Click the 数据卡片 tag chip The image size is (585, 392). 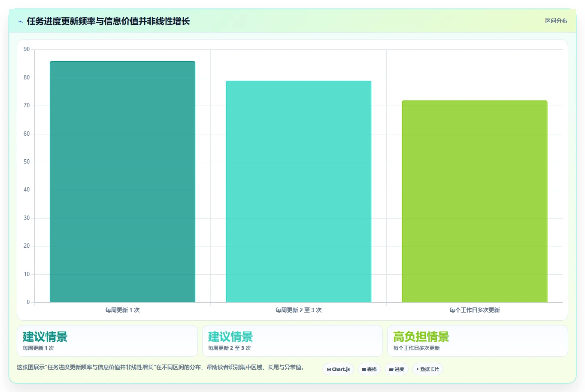pos(427,369)
